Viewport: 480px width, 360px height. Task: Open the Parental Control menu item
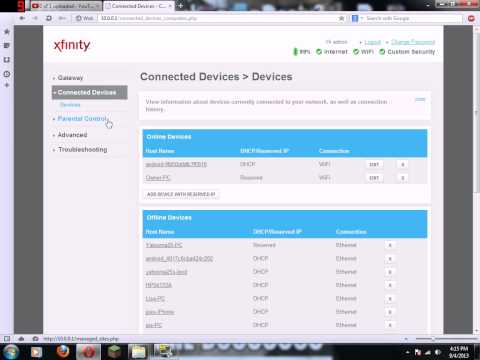coord(83,119)
